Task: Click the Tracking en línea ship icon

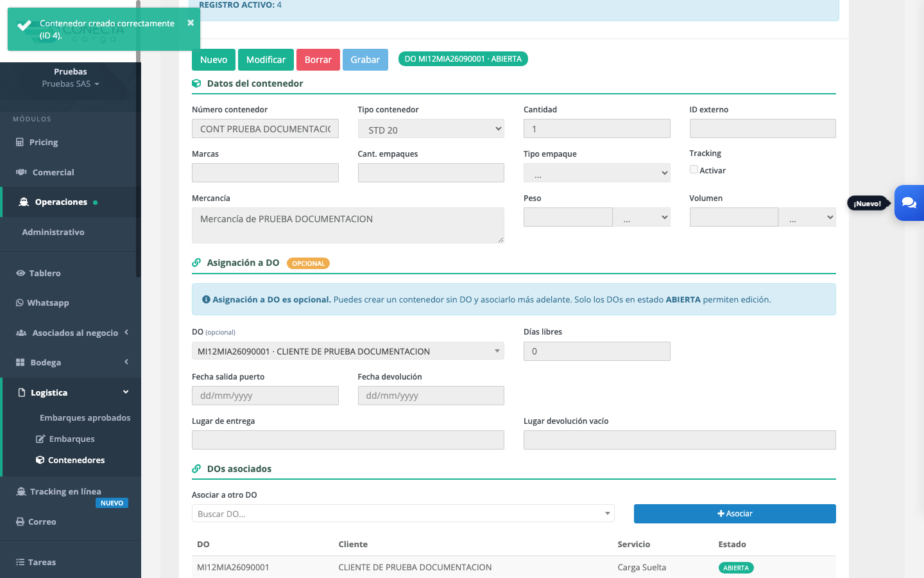Action: click(21, 491)
